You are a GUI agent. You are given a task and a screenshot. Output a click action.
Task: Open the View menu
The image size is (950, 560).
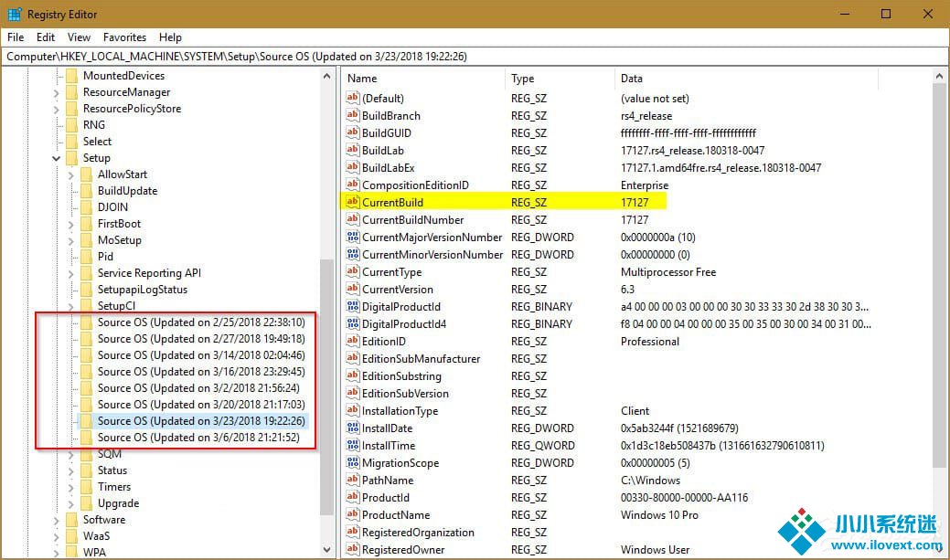[x=79, y=37]
